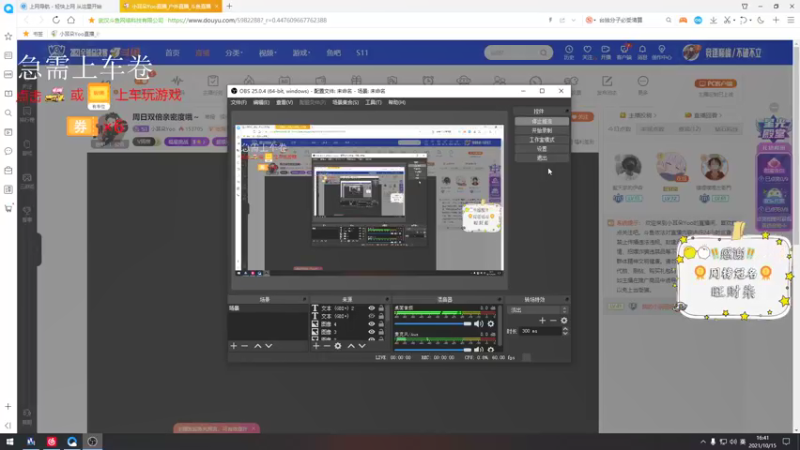This screenshot has width=800, height=450.
Task: Add a new source with the plus icon
Action: (316, 346)
